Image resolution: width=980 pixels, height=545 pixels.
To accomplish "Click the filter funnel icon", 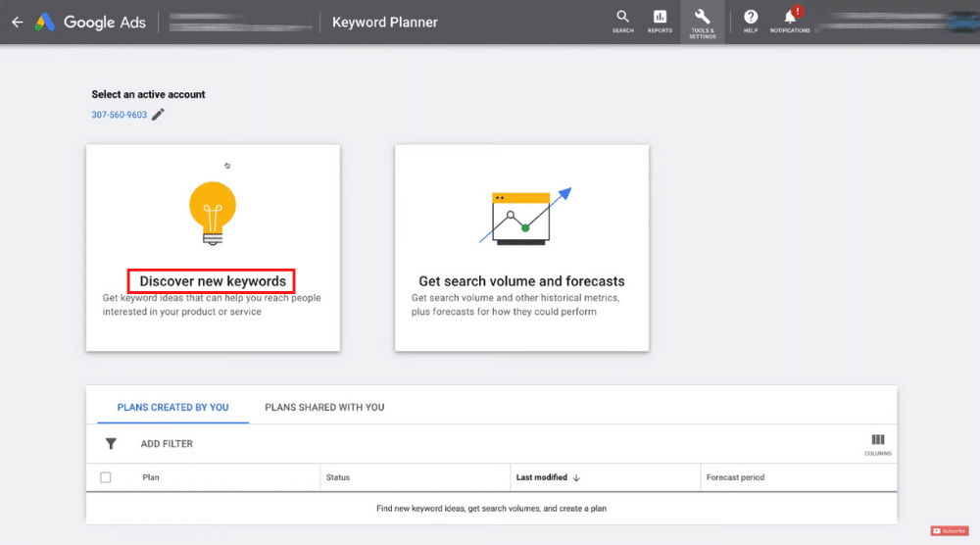I will (111, 444).
